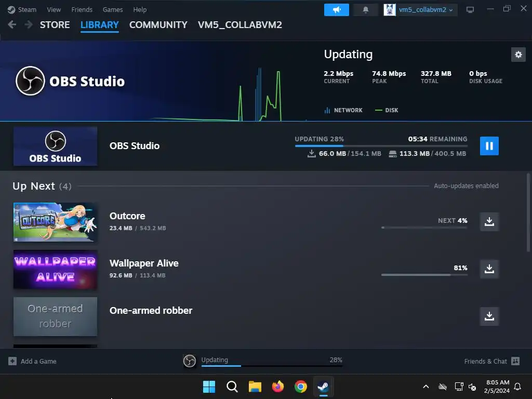Launch Firefox from the taskbar

tap(278, 387)
